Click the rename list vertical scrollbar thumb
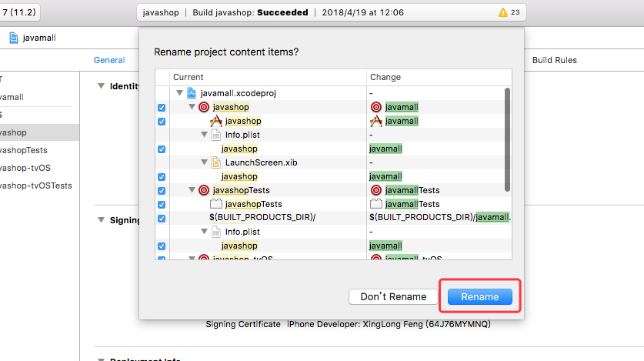The width and height of the screenshot is (644, 361). coord(507,139)
